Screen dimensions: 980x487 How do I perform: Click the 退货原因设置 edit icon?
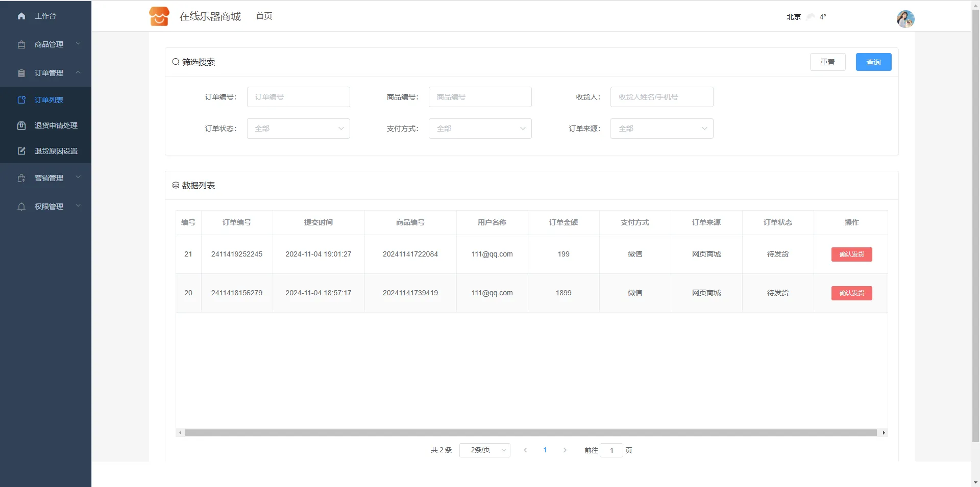pos(21,151)
